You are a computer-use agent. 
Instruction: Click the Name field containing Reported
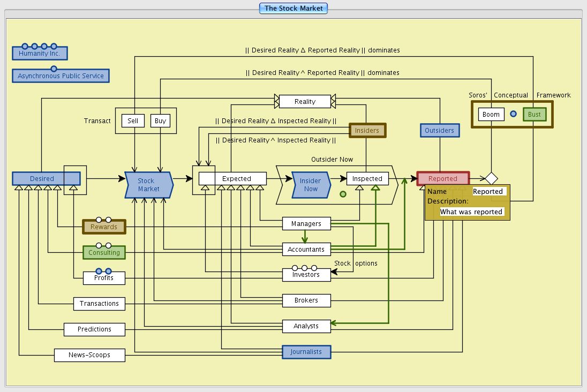point(488,191)
